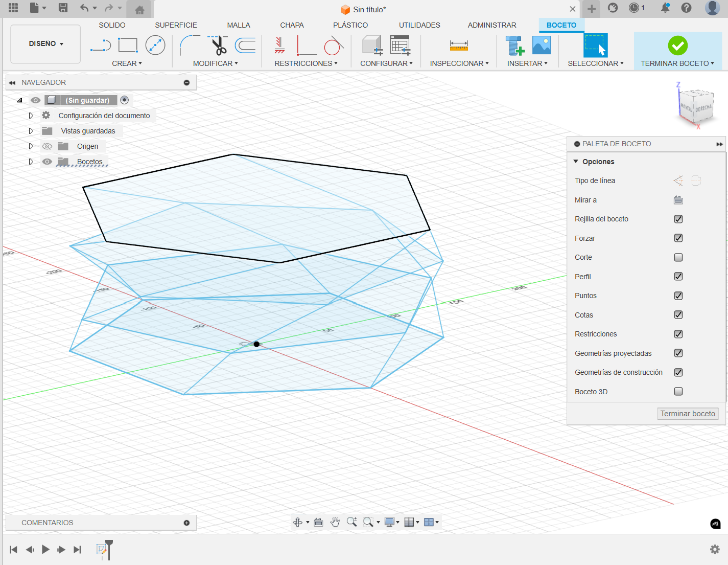Click the Terminar boceto button

click(x=688, y=414)
